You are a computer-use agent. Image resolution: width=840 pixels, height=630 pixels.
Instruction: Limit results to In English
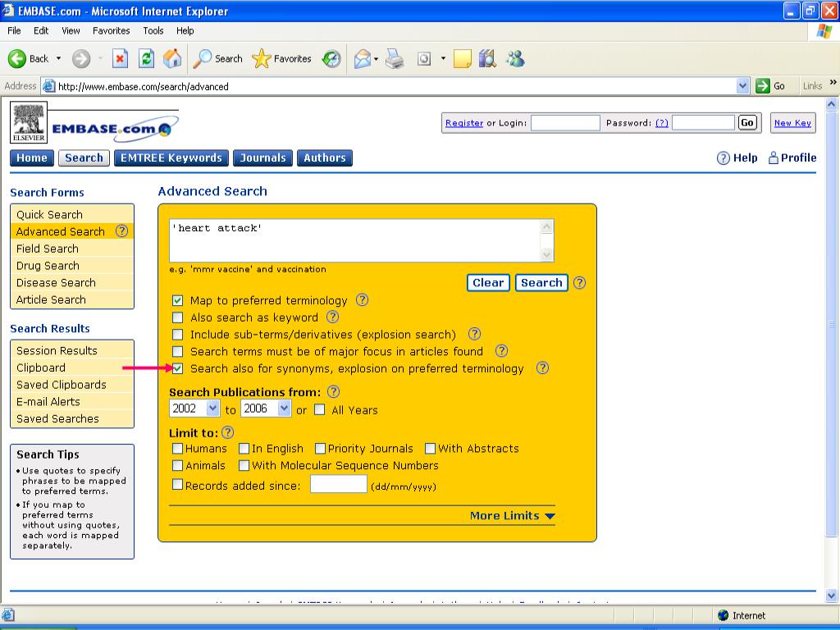[244, 449]
